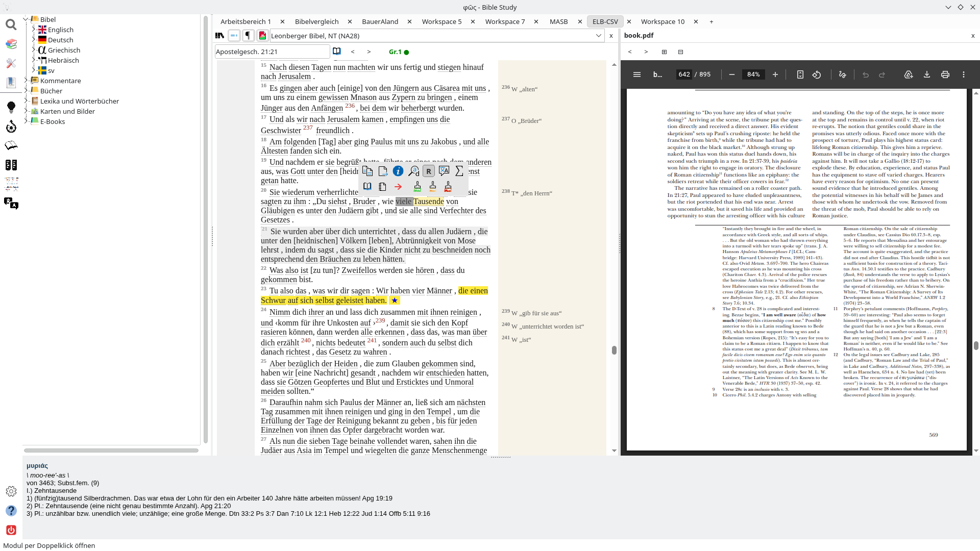Image resolution: width=980 pixels, height=551 pixels.
Task: Click the Gr.1 sync group indicator
Action: (x=399, y=52)
